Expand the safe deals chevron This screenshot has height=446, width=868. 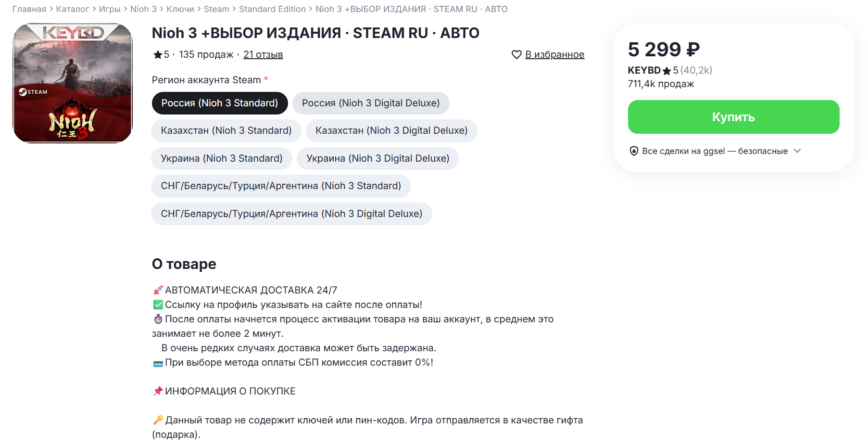click(x=797, y=151)
